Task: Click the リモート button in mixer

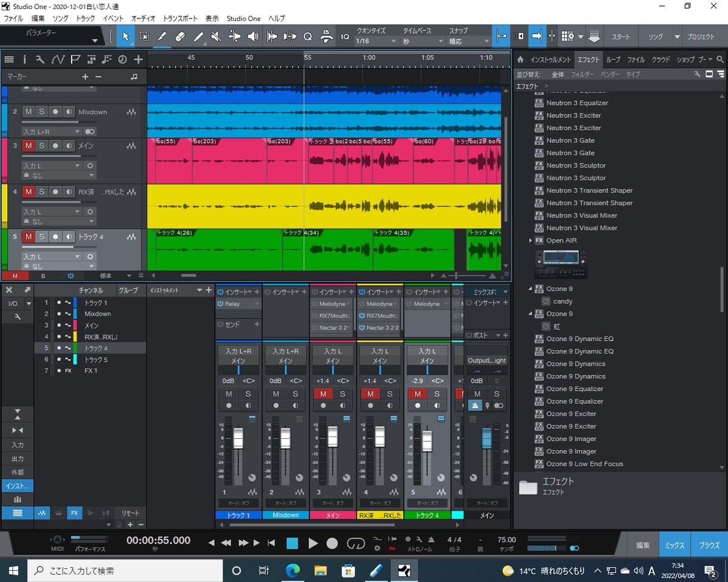Action: click(130, 513)
